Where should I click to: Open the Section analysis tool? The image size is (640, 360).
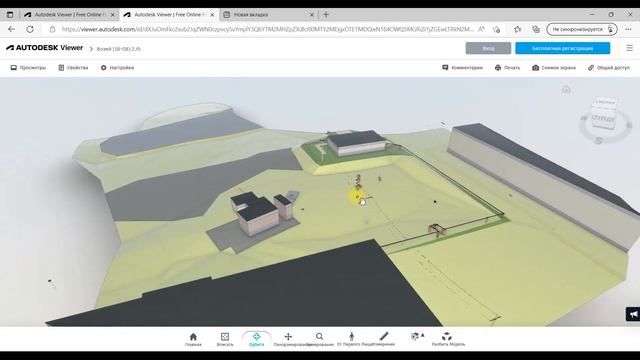click(x=415, y=336)
